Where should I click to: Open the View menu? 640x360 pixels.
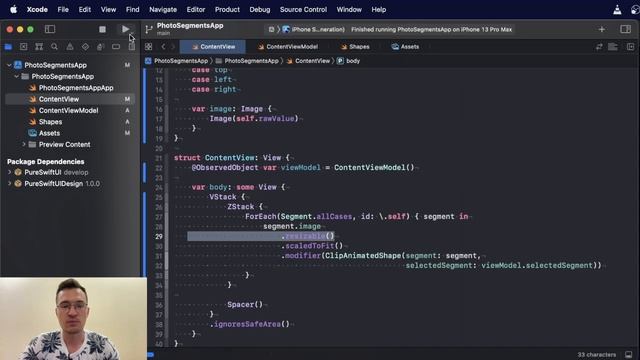coord(108,9)
